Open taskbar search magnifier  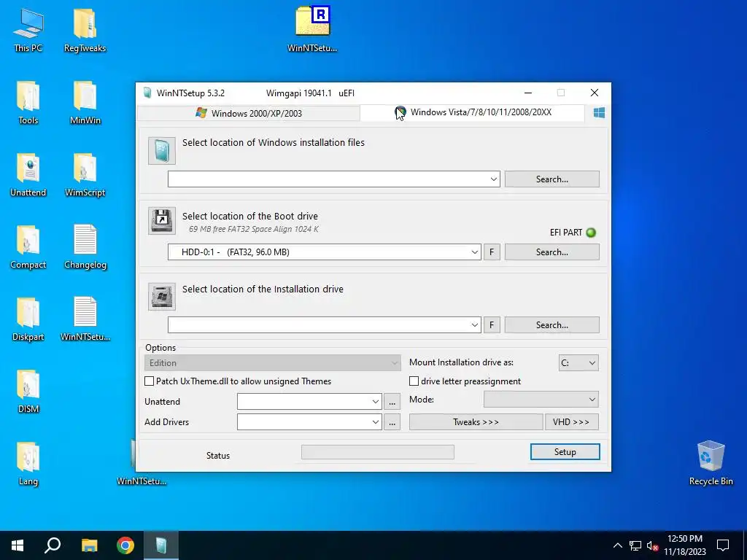pos(53,545)
